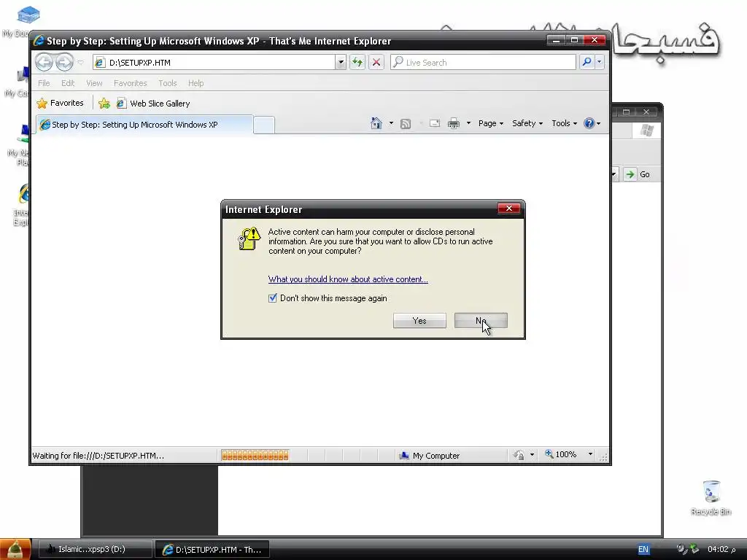Click No in the Internet Explorer dialog
The height and width of the screenshot is (560, 747).
(x=481, y=321)
